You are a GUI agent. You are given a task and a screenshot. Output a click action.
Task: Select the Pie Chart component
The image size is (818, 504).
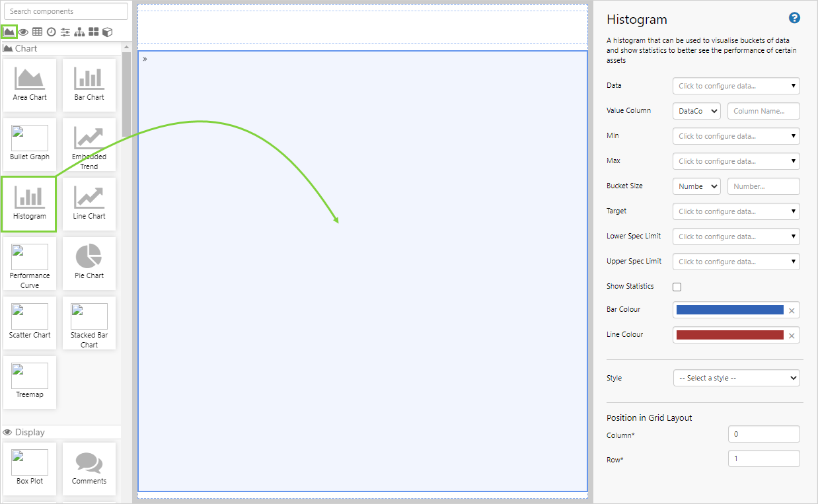[x=89, y=263]
